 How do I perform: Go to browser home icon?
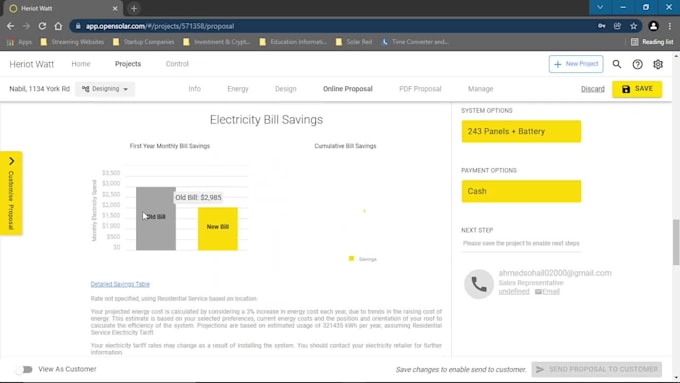58,26
